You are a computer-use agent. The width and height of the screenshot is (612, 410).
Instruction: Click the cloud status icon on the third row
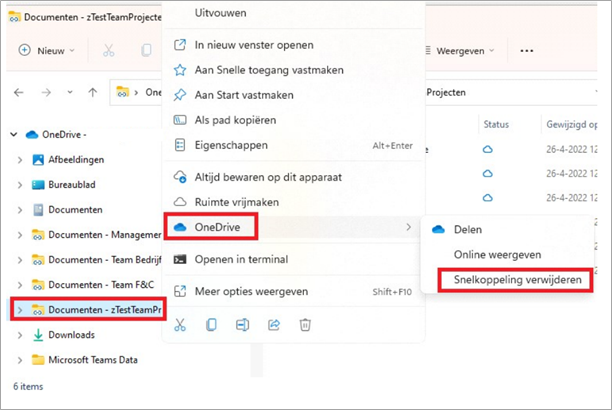point(487,198)
